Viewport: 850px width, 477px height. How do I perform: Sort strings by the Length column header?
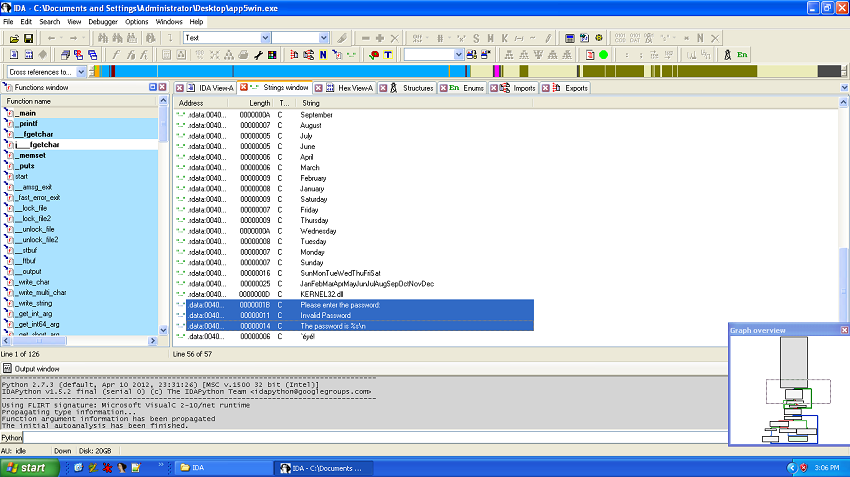tap(250, 103)
